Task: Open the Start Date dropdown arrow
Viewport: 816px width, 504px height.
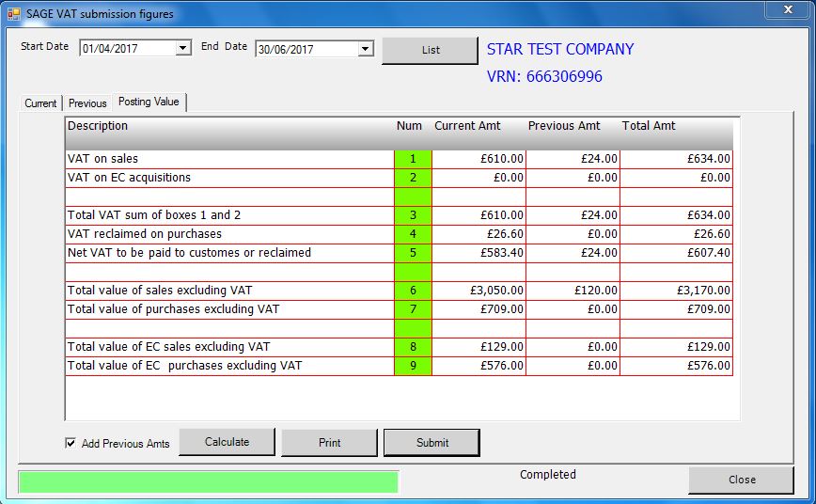Action: coord(182,48)
